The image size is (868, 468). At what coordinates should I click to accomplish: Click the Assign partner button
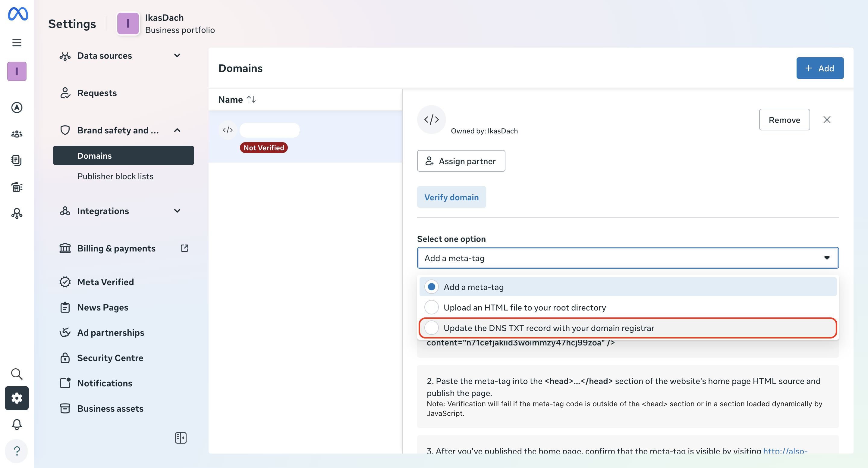(x=461, y=161)
